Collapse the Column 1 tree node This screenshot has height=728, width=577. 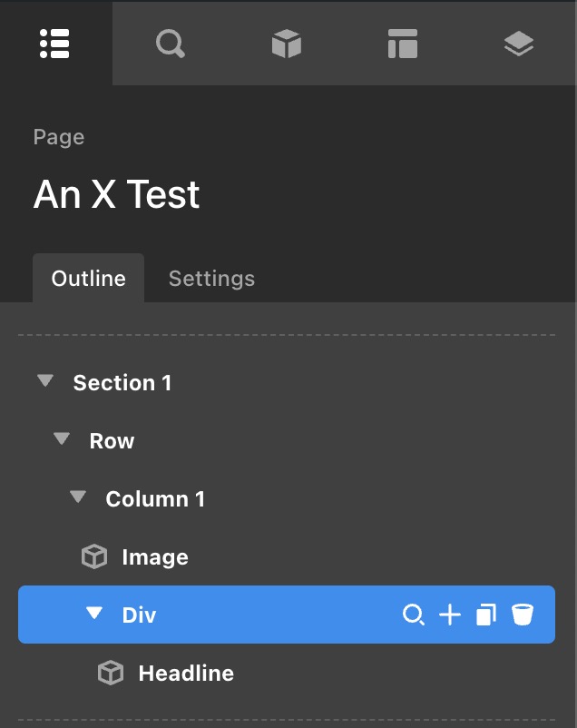coord(78,498)
